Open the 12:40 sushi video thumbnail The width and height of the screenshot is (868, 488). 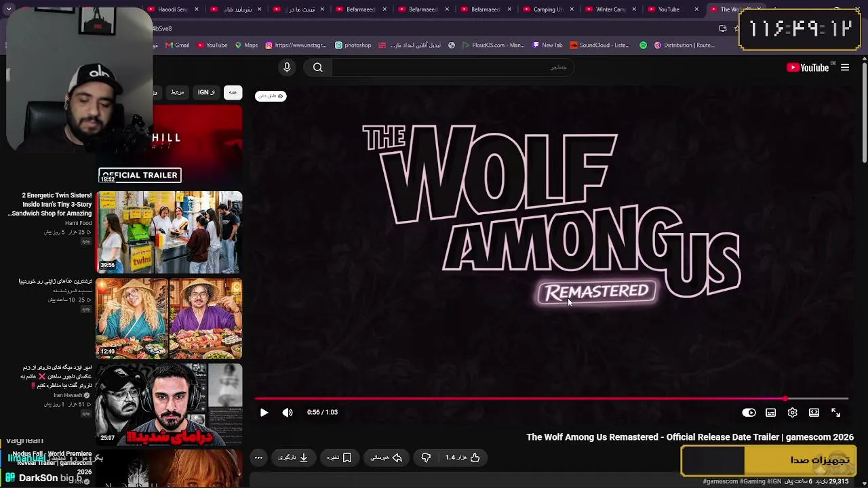(x=169, y=318)
